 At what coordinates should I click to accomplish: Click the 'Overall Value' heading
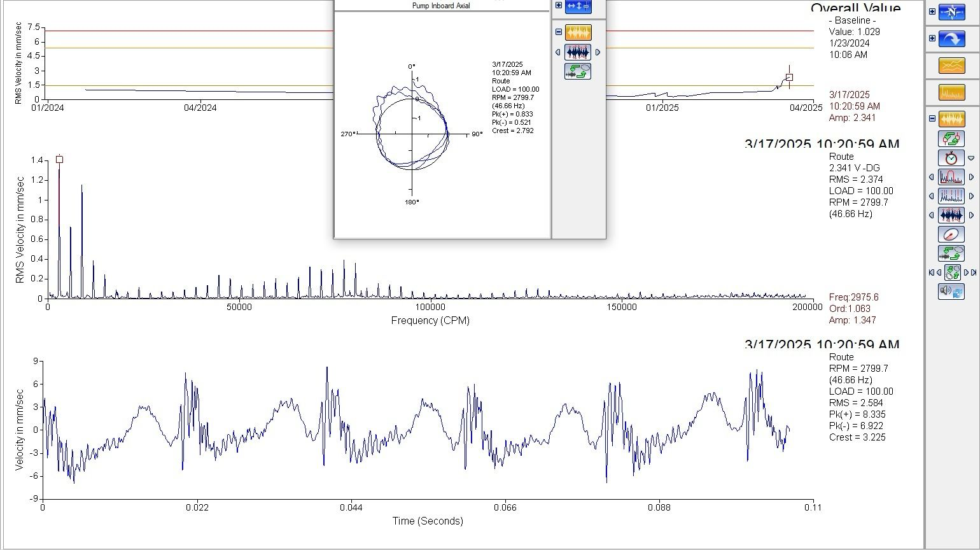tap(855, 8)
